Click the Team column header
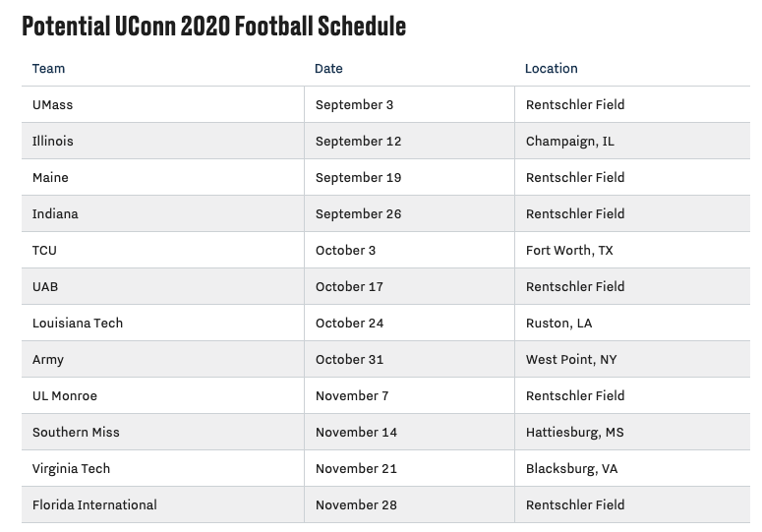762x532 pixels. (x=48, y=69)
